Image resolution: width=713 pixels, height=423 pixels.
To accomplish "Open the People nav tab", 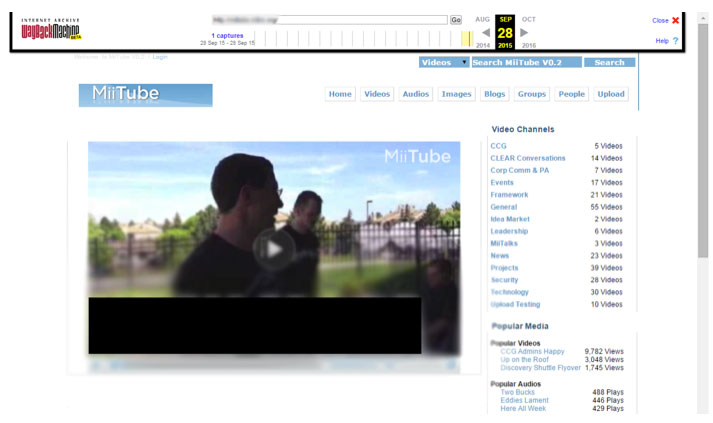I will point(572,94).
